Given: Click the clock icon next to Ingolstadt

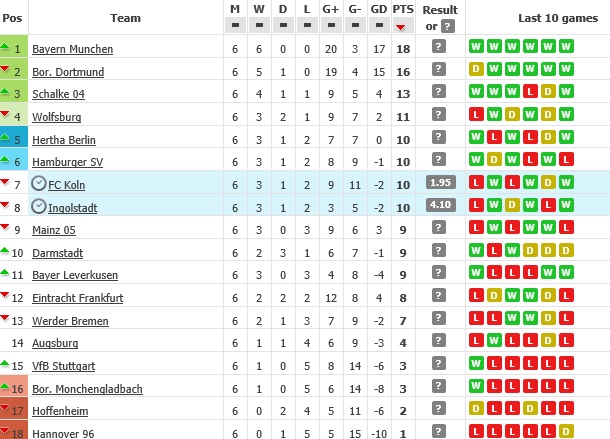Looking at the screenshot, I should (x=39, y=206).
